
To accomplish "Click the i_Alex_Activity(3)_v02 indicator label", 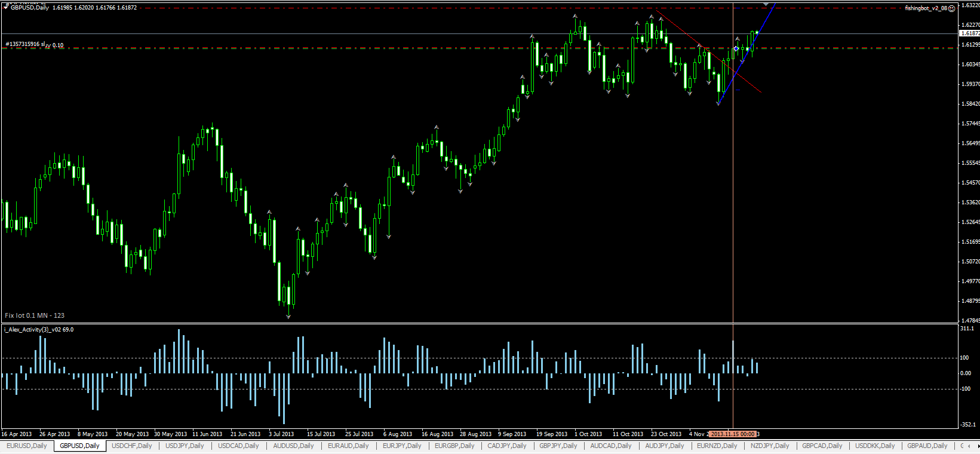I will [x=39, y=330].
